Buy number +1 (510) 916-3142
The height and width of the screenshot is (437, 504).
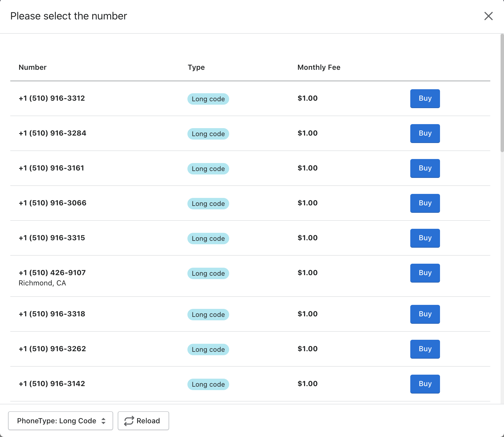coord(425,384)
